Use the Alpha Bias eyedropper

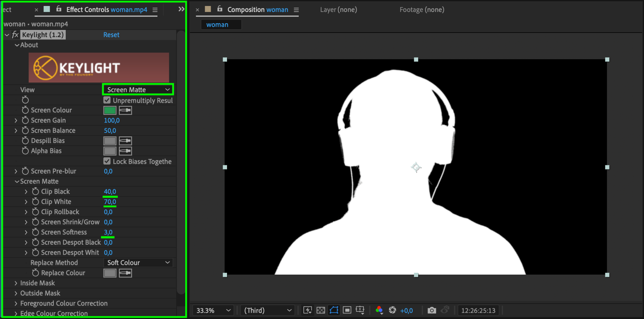tap(125, 151)
